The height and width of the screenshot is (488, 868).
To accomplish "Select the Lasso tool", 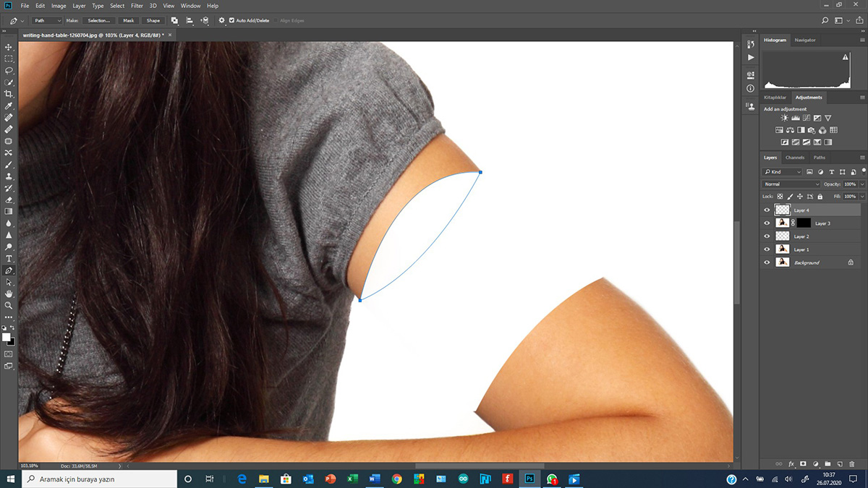I will (9, 71).
